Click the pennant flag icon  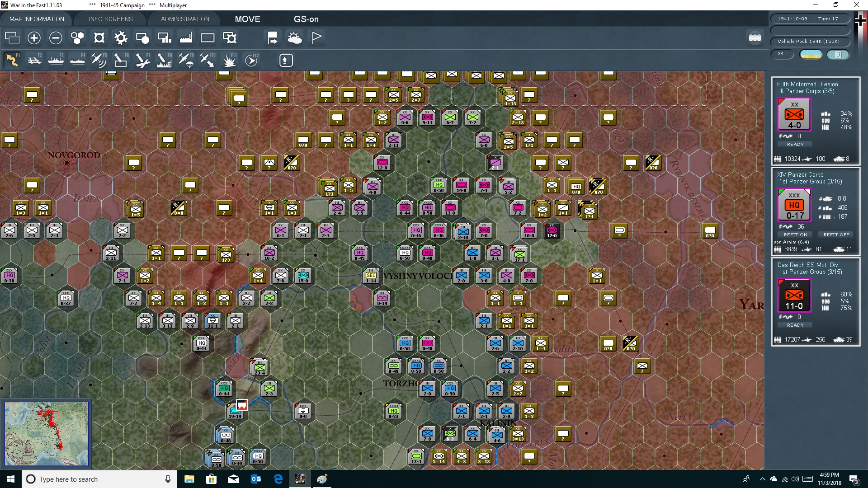[316, 38]
